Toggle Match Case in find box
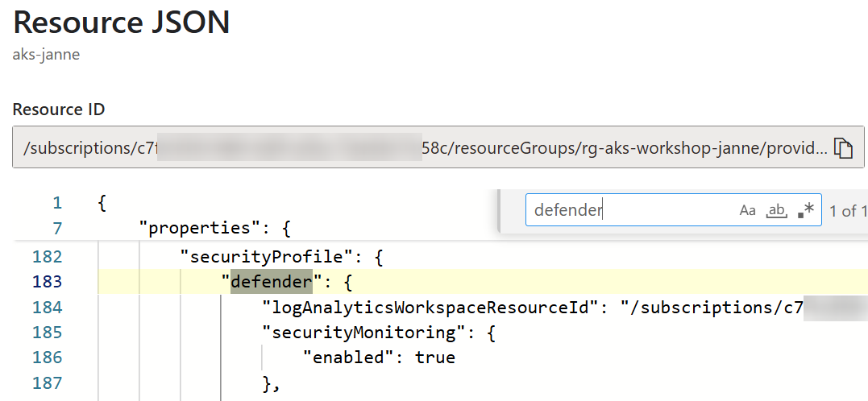Screen dimensions: 868x401 (x=747, y=210)
